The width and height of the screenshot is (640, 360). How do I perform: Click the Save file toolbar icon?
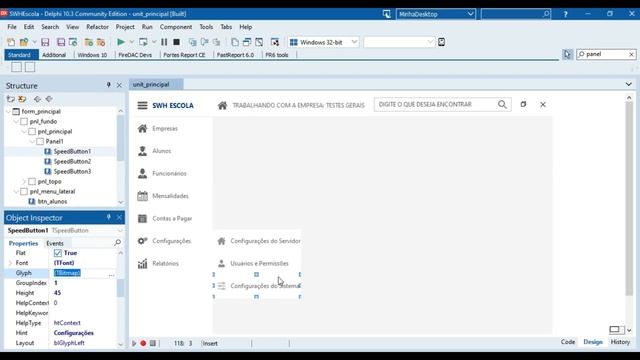click(45, 42)
